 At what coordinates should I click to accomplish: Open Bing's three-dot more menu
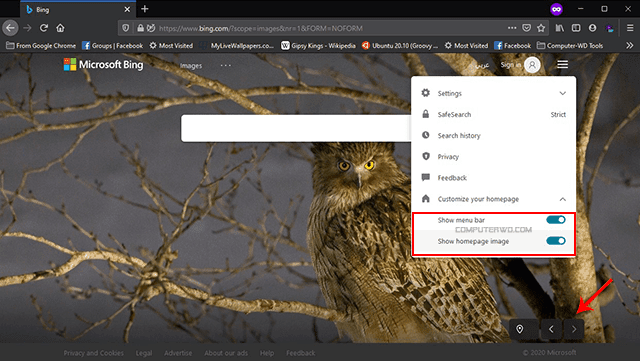pyautogui.click(x=225, y=65)
